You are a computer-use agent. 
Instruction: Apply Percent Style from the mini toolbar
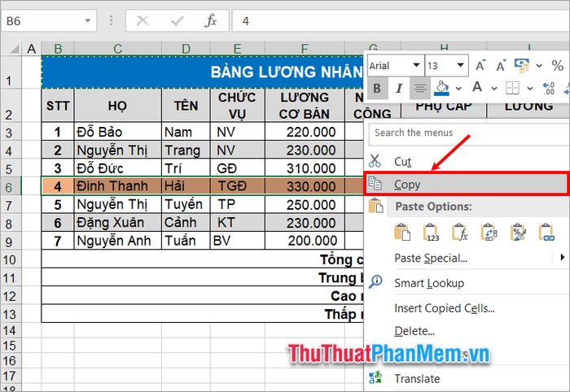pos(558,65)
